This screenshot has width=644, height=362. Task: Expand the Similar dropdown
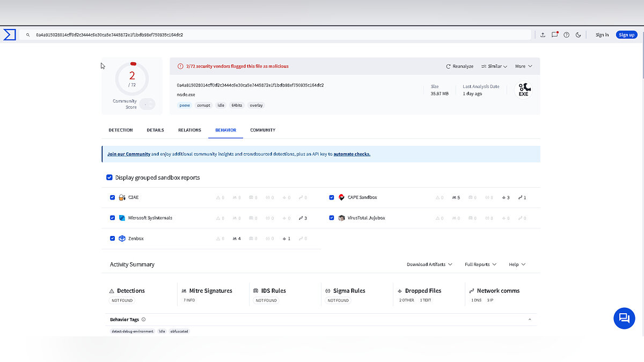coord(494,67)
